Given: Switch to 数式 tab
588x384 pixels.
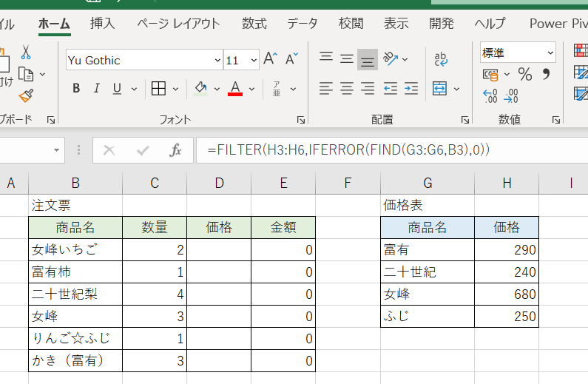Looking at the screenshot, I should coord(254,23).
